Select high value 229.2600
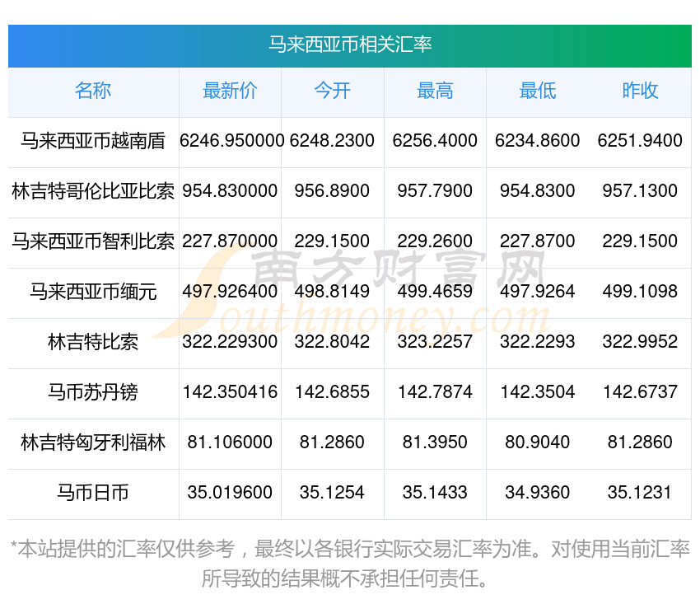The image size is (700, 604). coord(435,241)
